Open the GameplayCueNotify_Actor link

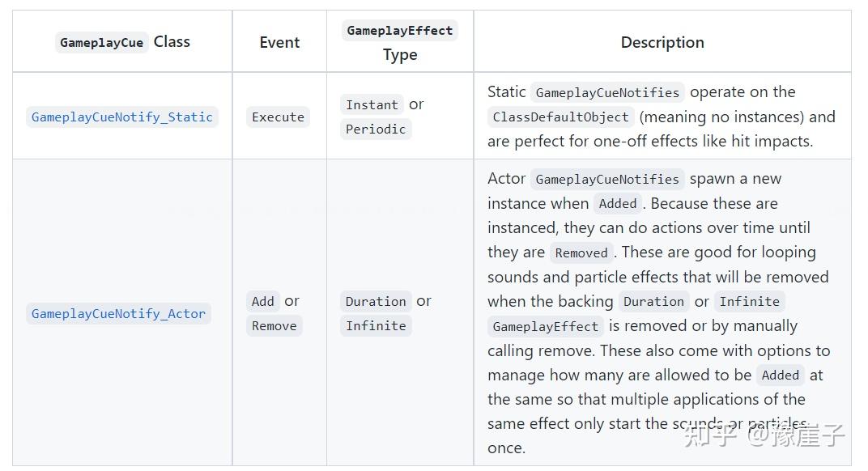(x=118, y=314)
